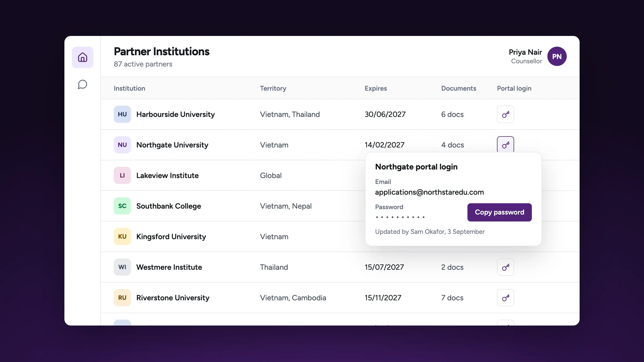Image resolution: width=644 pixels, height=362 pixels.
Task: Select the LI institution badge
Action: coord(122,175)
